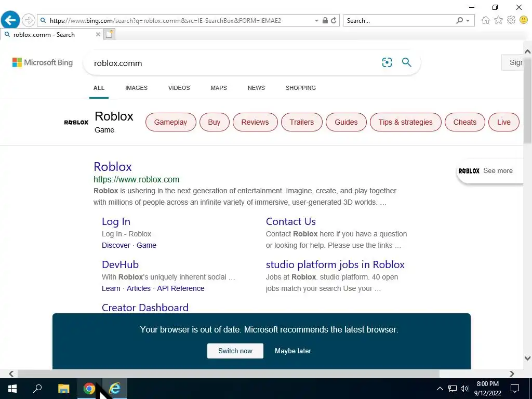Click the horizontal scrollbar left arrow
Screen dimensions: 532x399
pyautogui.click(x=11, y=374)
